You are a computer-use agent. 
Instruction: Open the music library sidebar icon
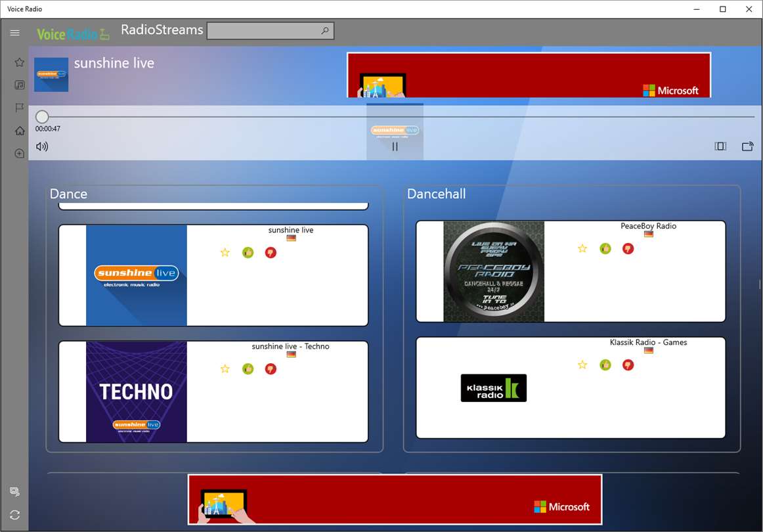tap(20, 85)
